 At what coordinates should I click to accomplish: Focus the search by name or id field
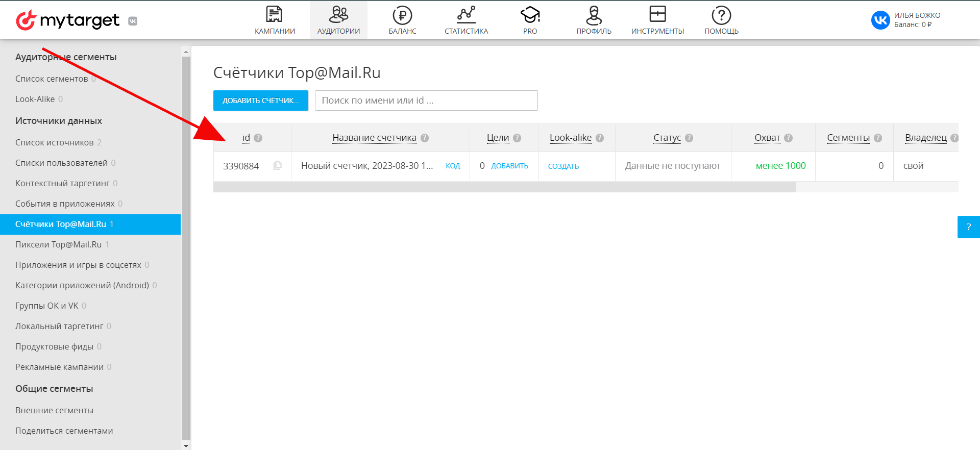point(426,101)
